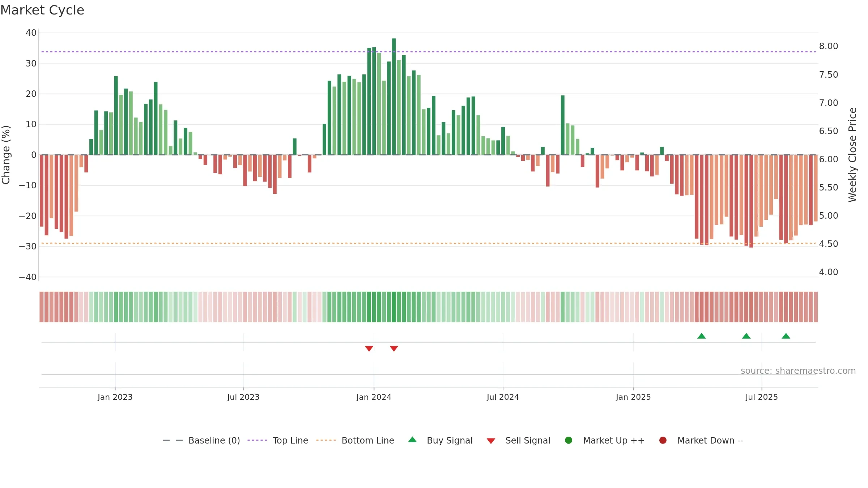Viewport: 868px width, 488px height.
Task: Click the 4.50 price axis tick label
Action: tap(829, 244)
